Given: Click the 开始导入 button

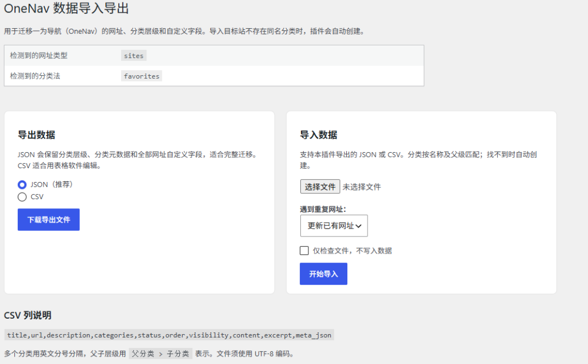Looking at the screenshot, I should coord(323,274).
